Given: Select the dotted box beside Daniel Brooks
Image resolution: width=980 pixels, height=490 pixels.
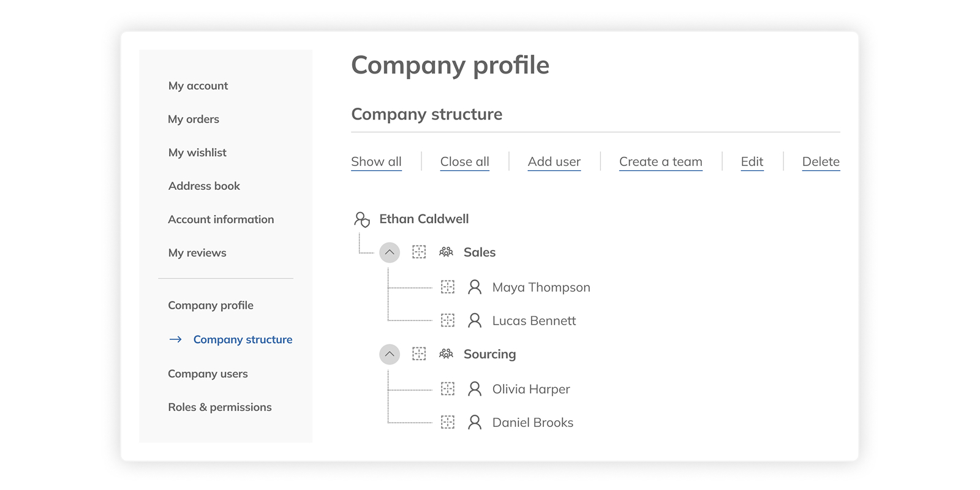Looking at the screenshot, I should click(x=448, y=423).
